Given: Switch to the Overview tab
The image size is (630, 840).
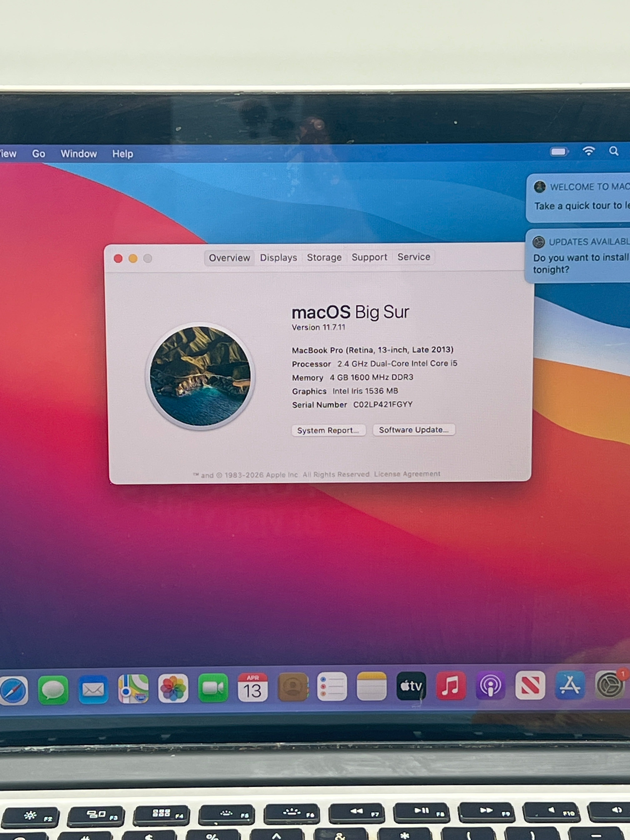Looking at the screenshot, I should click(229, 258).
